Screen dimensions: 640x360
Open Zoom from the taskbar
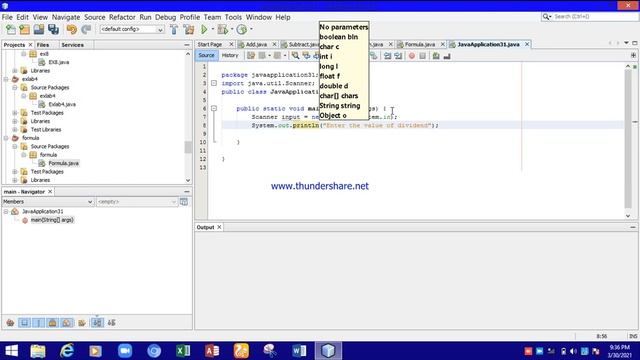pyautogui.click(x=125, y=351)
